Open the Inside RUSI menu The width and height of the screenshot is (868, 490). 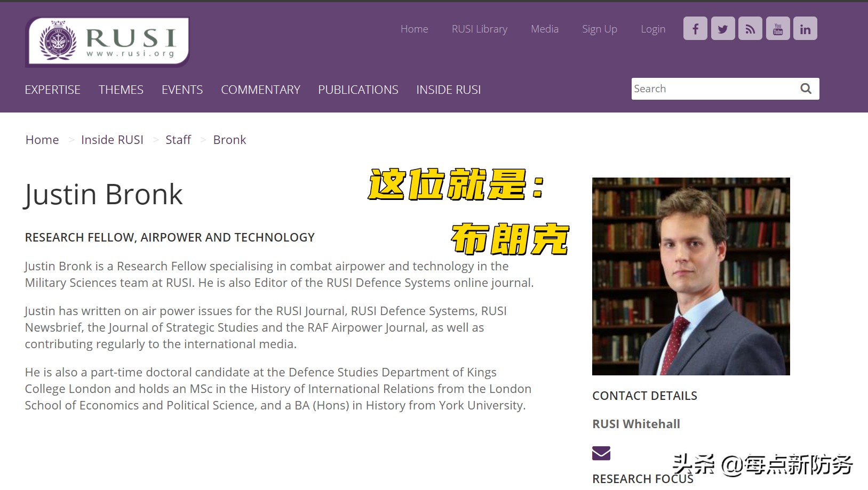[x=449, y=90]
